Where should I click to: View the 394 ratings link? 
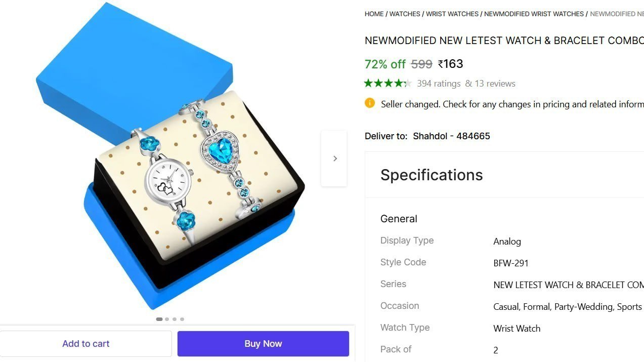click(x=439, y=84)
